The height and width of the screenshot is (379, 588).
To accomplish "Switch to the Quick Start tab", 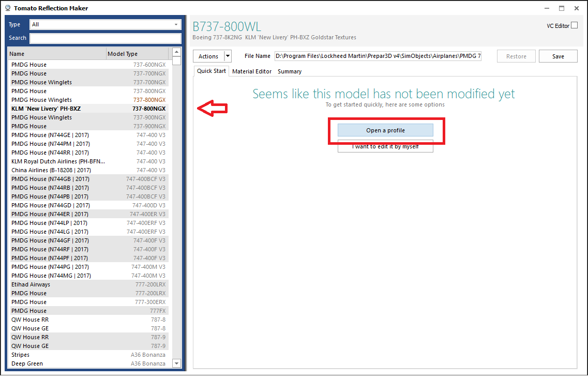I will pyautogui.click(x=212, y=71).
